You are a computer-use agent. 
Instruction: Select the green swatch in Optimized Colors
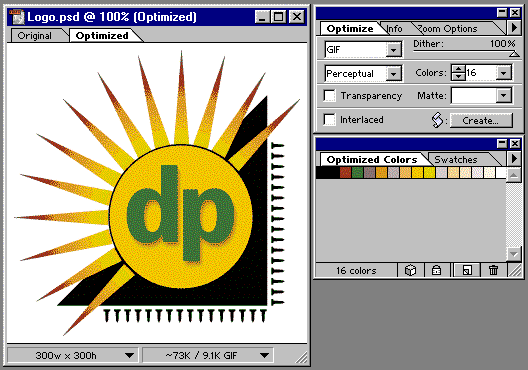(x=357, y=172)
